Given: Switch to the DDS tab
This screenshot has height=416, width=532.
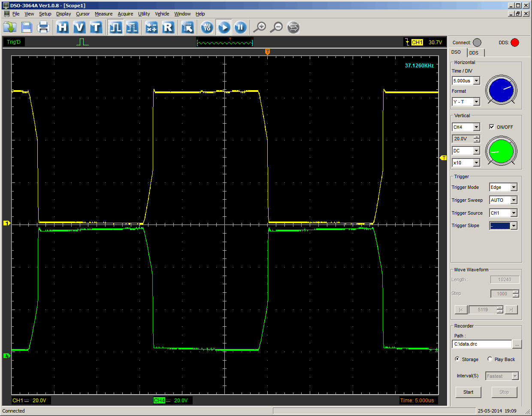Looking at the screenshot, I should [474, 53].
